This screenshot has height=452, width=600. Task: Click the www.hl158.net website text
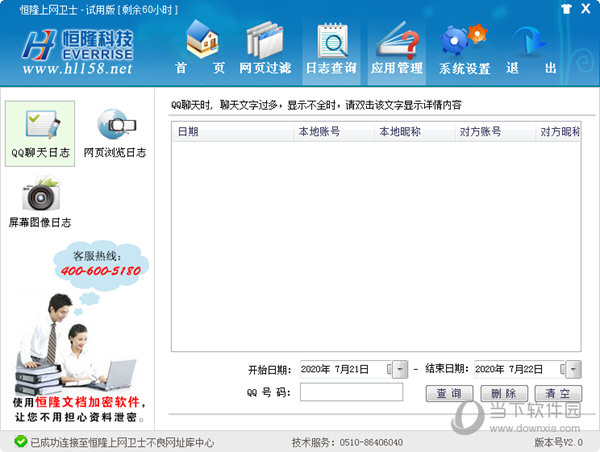point(77,69)
